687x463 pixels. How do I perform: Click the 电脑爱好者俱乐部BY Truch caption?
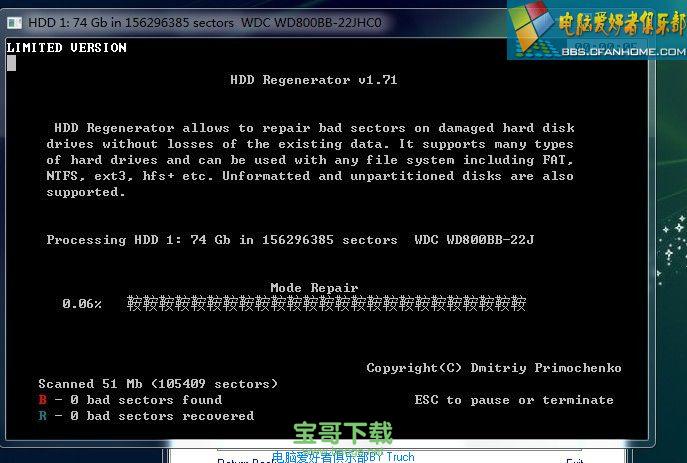coord(343,456)
